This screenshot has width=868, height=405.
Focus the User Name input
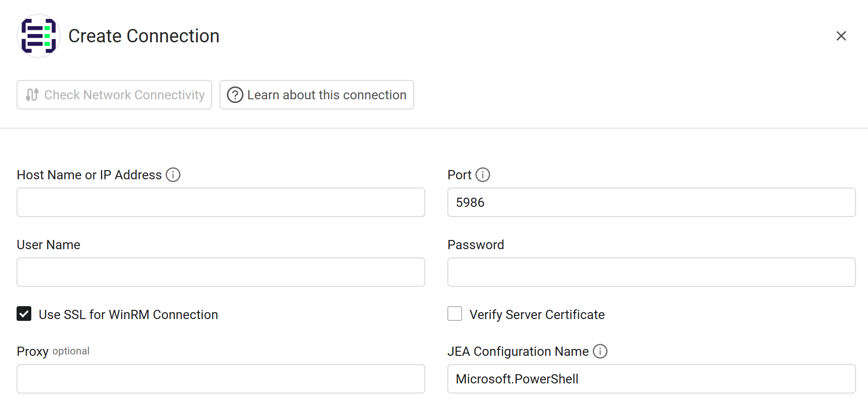click(x=221, y=272)
